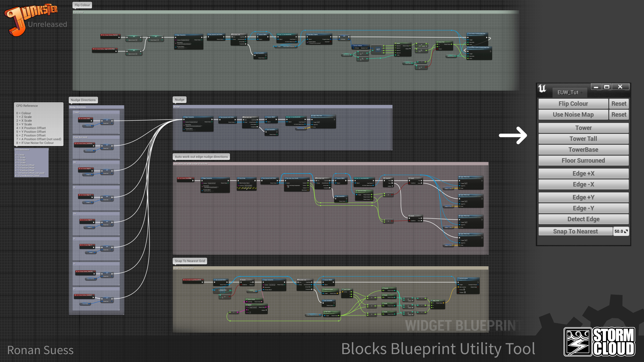
Task: Select the Branch node icon in Snap To Nearest Grid
Action: 241,280
